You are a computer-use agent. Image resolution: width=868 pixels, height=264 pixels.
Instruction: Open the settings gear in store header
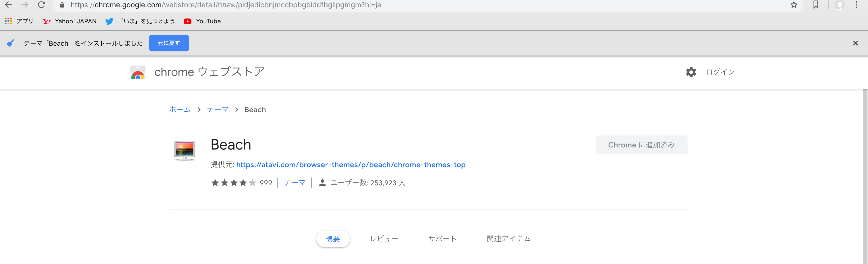point(691,72)
